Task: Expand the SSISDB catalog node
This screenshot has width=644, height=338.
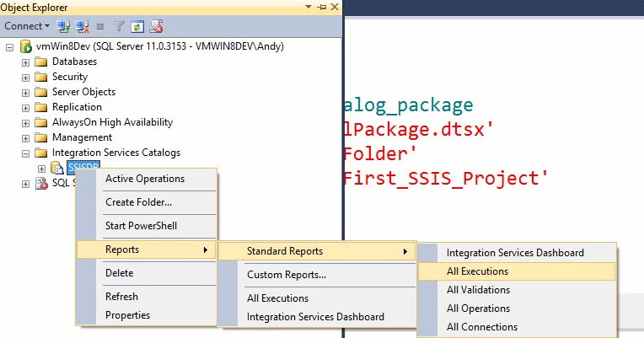Action: point(41,169)
